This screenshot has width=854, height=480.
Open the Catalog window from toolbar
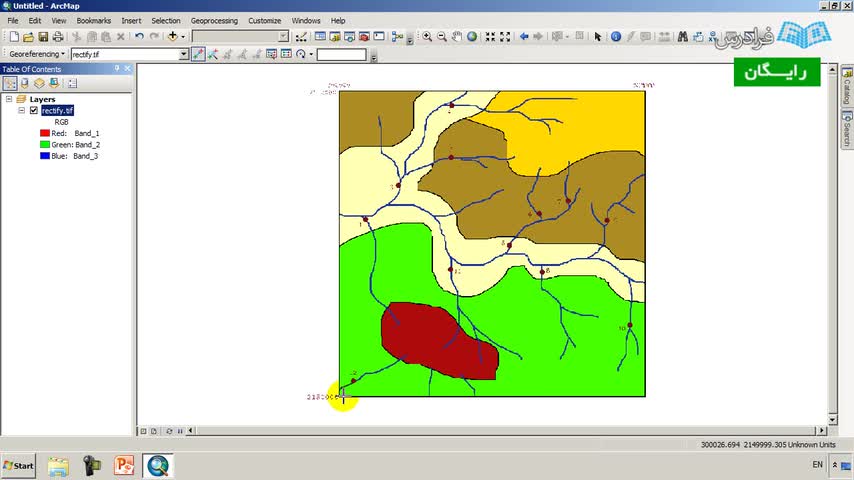coord(335,37)
